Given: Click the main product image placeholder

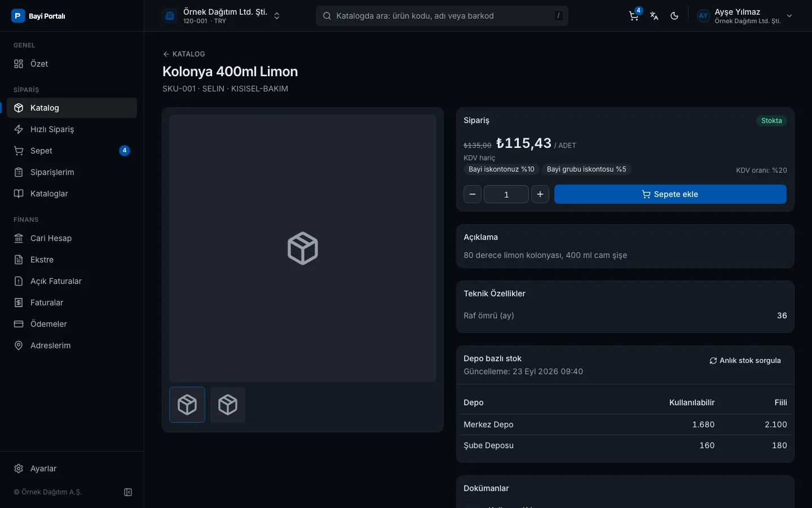Looking at the screenshot, I should tap(303, 248).
